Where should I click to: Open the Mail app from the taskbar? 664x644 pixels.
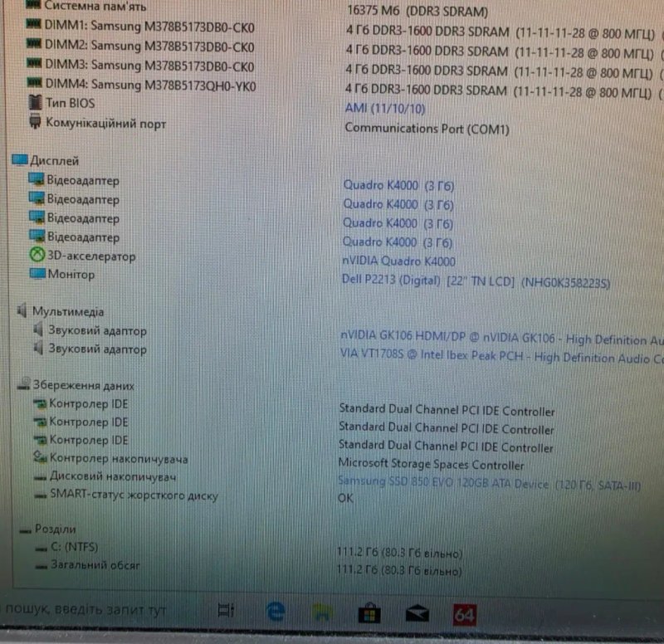[417, 614]
